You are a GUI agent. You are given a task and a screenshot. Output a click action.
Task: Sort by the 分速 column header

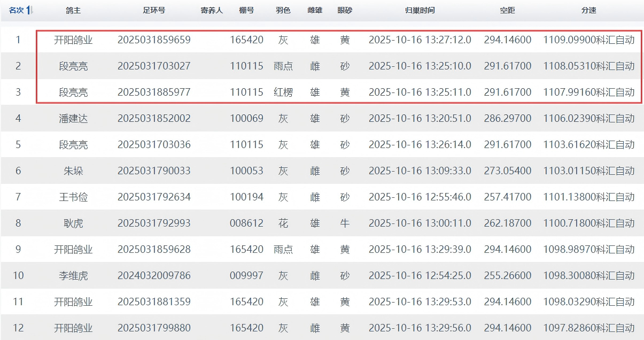click(x=588, y=10)
